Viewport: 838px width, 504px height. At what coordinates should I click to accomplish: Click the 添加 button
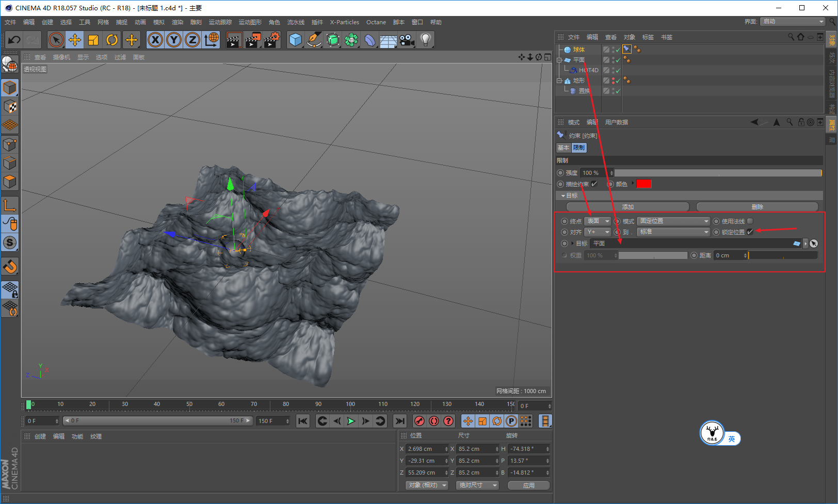tap(627, 207)
